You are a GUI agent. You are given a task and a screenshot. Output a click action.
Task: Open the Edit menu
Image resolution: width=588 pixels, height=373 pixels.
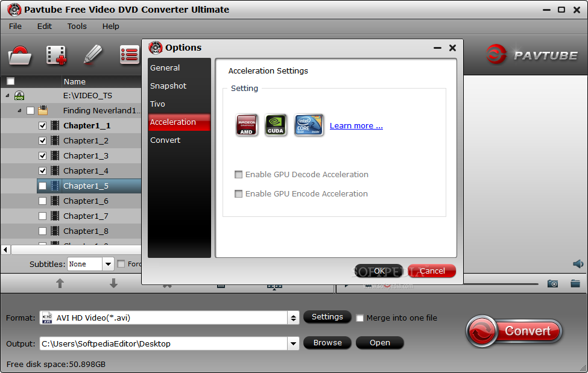[x=44, y=27]
